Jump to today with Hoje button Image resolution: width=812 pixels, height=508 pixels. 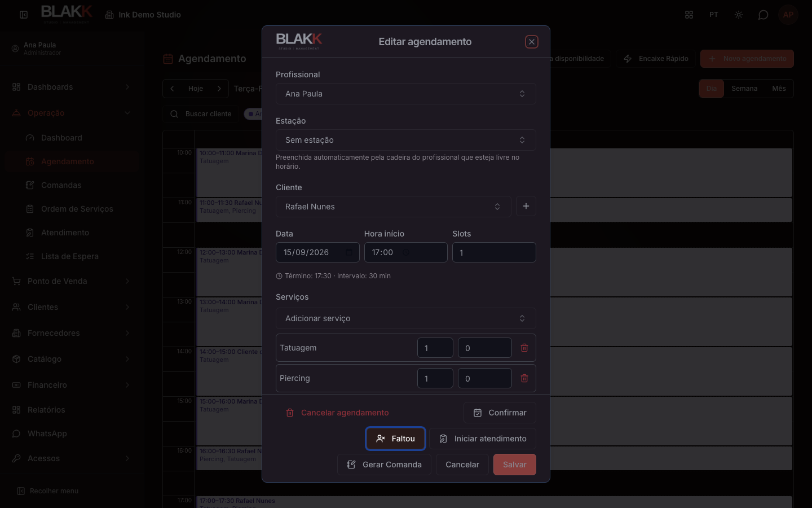click(x=196, y=89)
